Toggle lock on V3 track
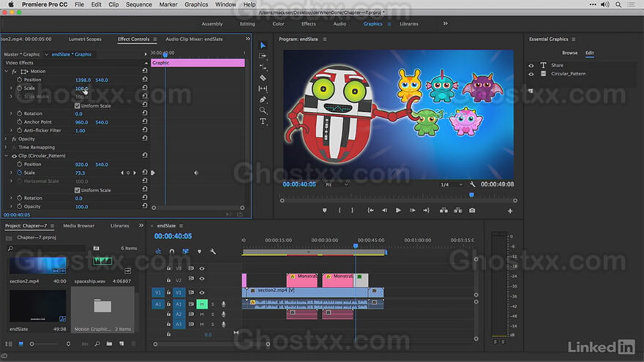 coord(168,268)
